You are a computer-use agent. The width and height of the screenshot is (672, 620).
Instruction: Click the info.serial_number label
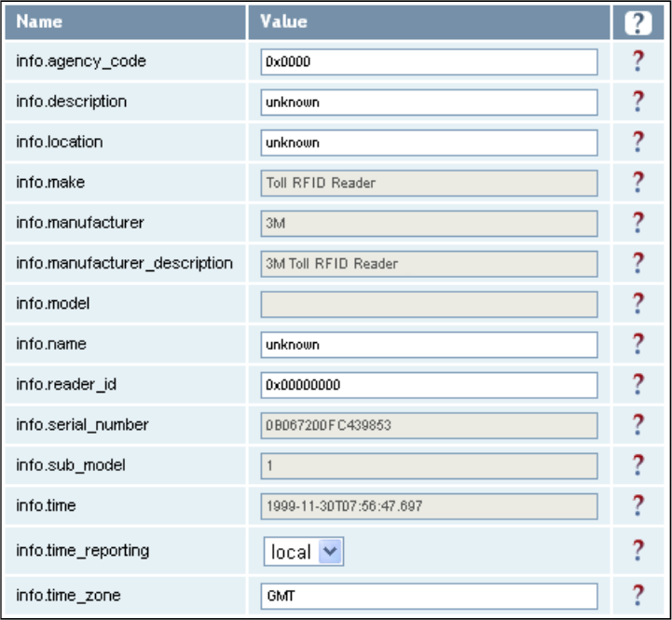tap(83, 425)
